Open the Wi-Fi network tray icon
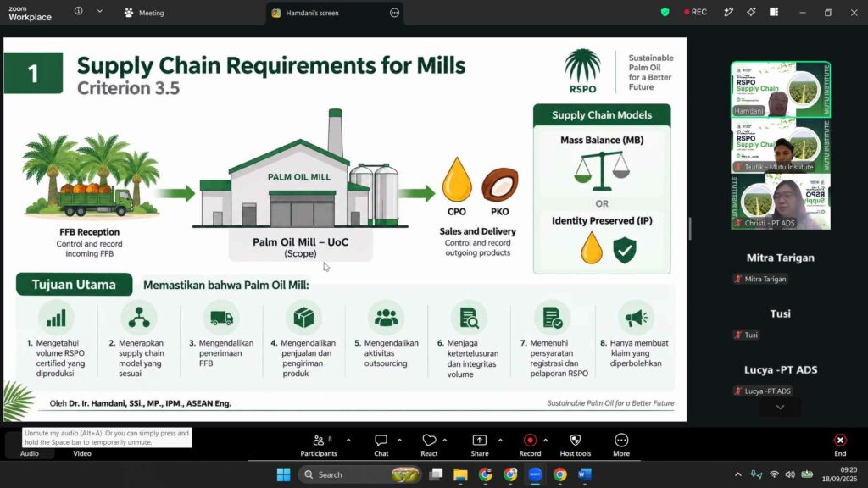This screenshot has height=488, width=868. (x=774, y=474)
